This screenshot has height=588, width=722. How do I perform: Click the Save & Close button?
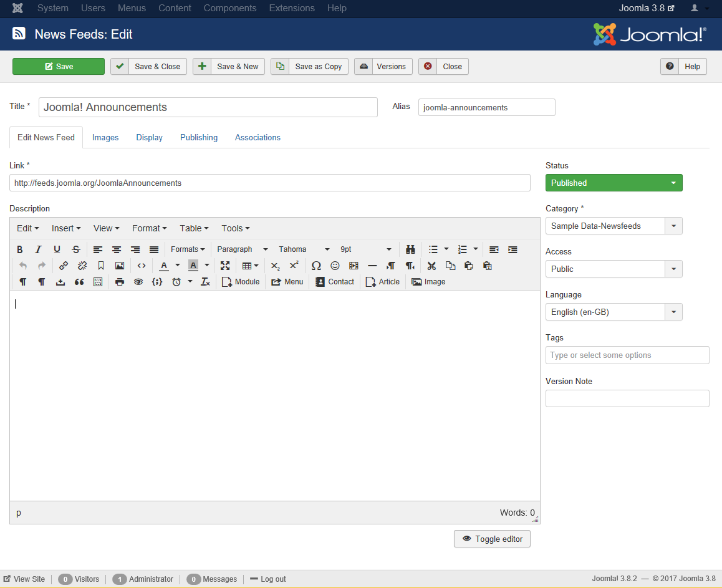[x=149, y=67]
